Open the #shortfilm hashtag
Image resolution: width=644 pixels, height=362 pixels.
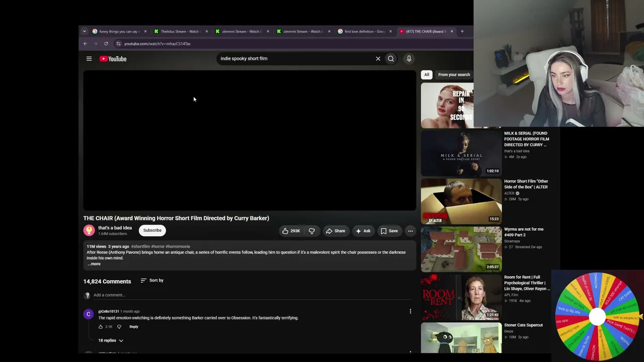click(x=140, y=246)
